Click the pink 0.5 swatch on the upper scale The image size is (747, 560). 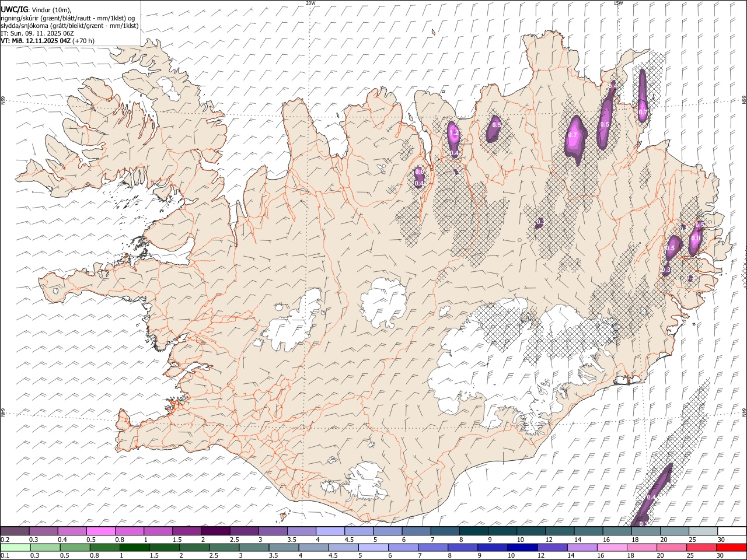click(x=101, y=531)
